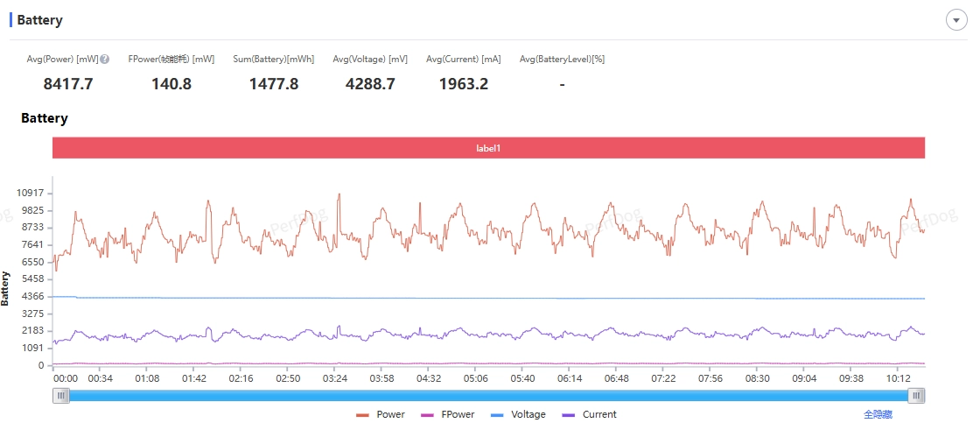
Task: Click the blue Voltage legend color marker
Action: pos(498,415)
